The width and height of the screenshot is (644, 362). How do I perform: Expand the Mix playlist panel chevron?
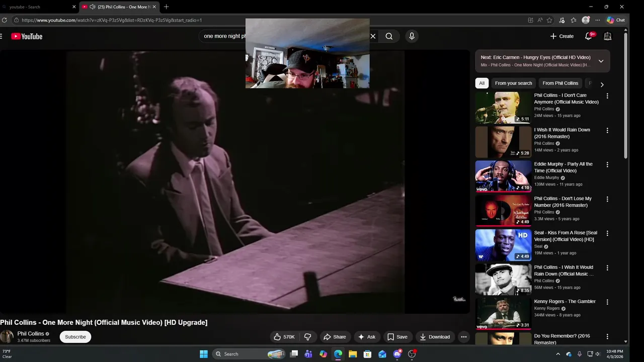(601, 61)
